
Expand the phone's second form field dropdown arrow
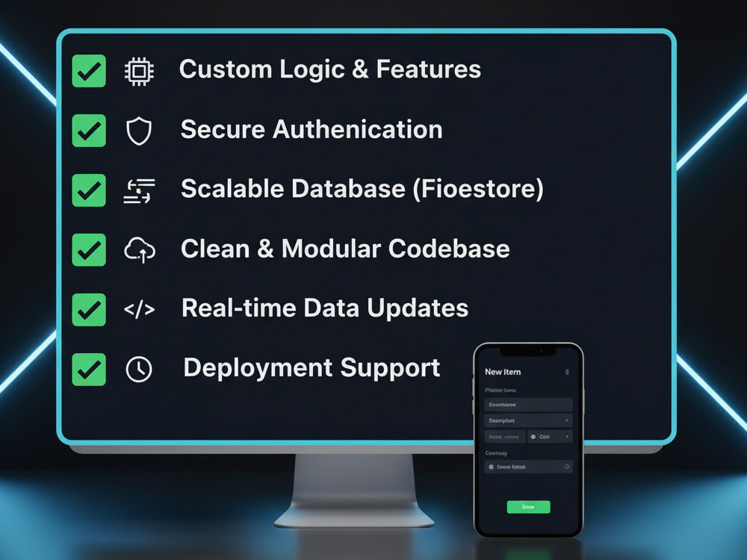tap(566, 420)
